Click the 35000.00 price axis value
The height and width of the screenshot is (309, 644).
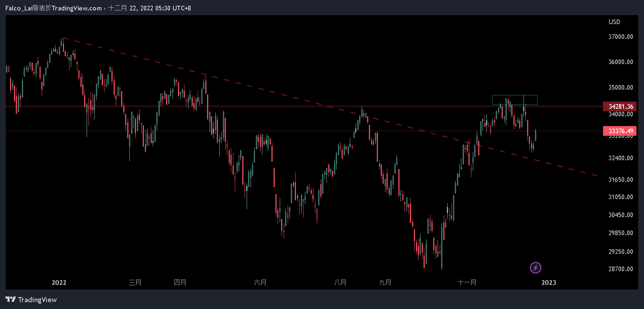[x=621, y=88]
